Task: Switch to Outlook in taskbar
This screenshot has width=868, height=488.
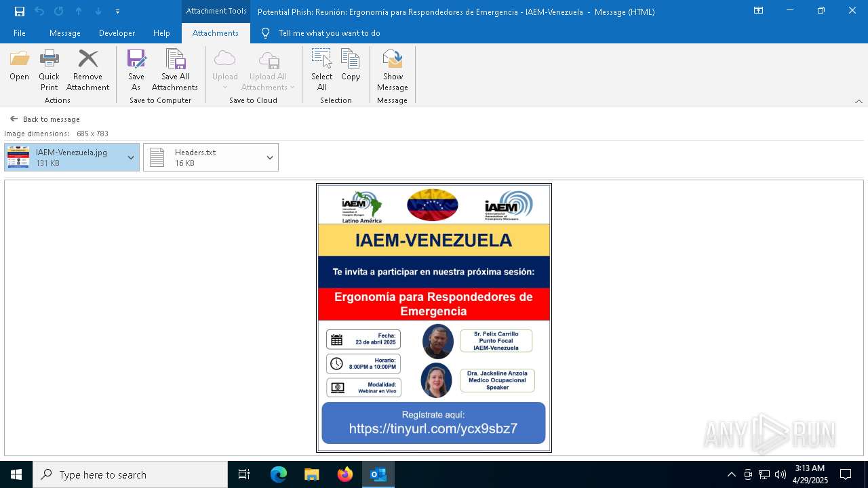Action: (378, 474)
